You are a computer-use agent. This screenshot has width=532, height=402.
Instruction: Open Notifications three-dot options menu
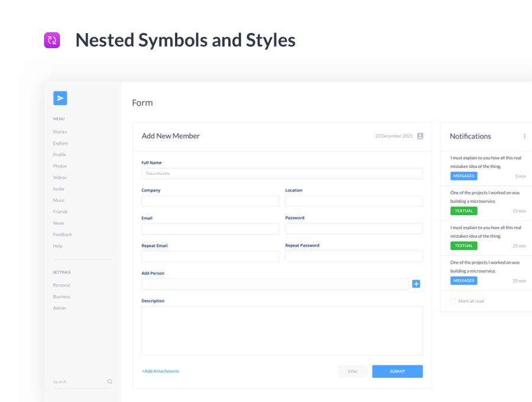[x=524, y=137]
